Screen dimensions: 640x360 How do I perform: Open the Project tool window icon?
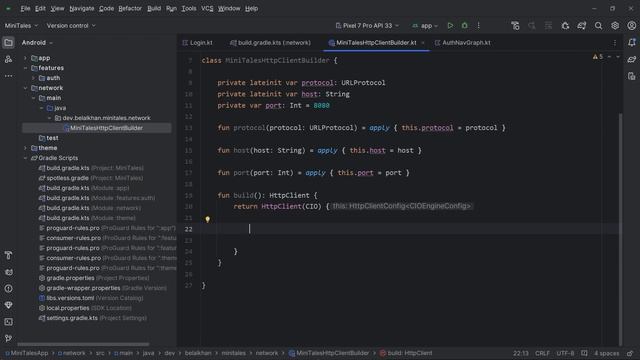[x=8, y=42]
